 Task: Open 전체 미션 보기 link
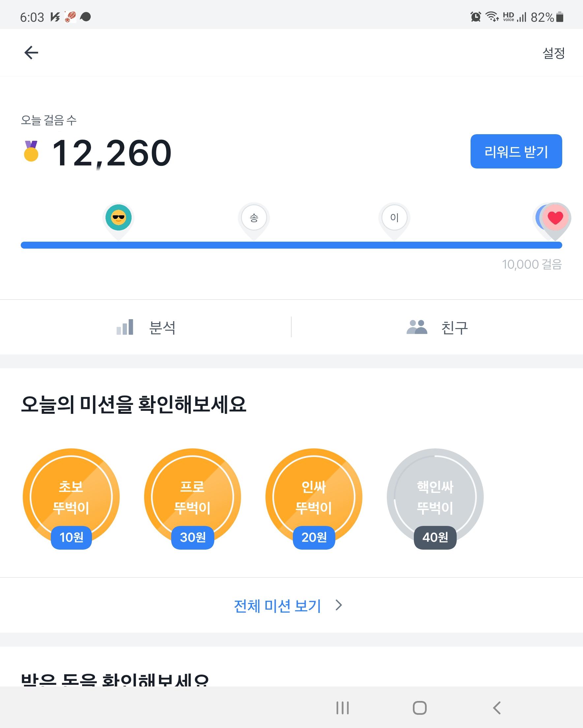pos(277,606)
